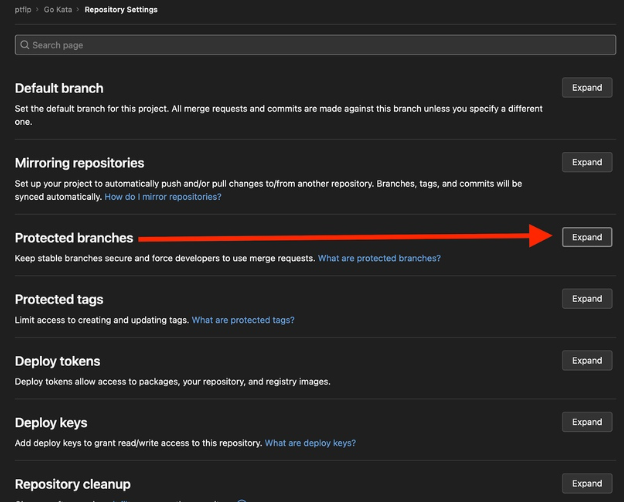Image resolution: width=624 pixels, height=503 pixels.
Task: Open the "How do I mirror repositories?" link
Action: coord(163,197)
